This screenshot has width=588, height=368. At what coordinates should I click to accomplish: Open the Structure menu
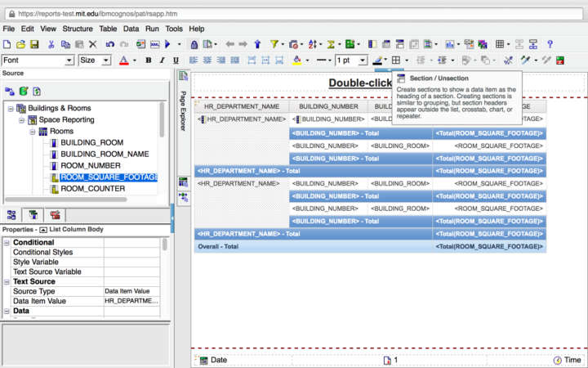[x=78, y=29]
